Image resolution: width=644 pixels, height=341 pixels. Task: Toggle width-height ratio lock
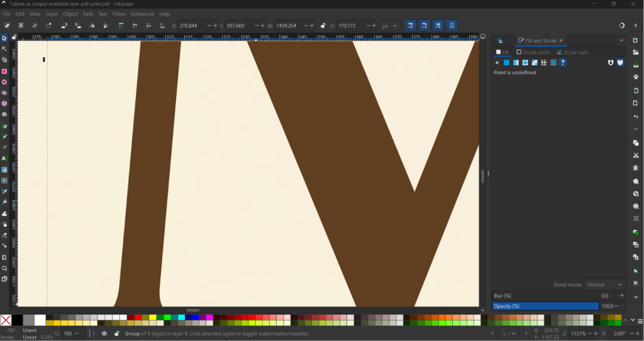click(x=323, y=26)
